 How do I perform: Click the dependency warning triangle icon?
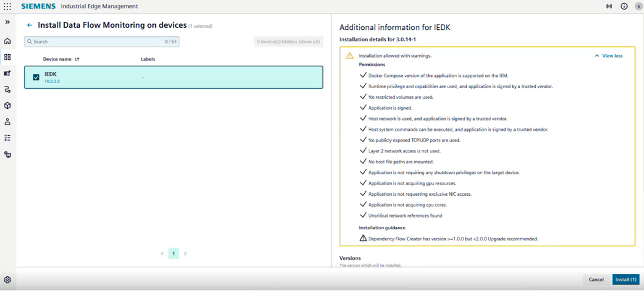click(363, 238)
